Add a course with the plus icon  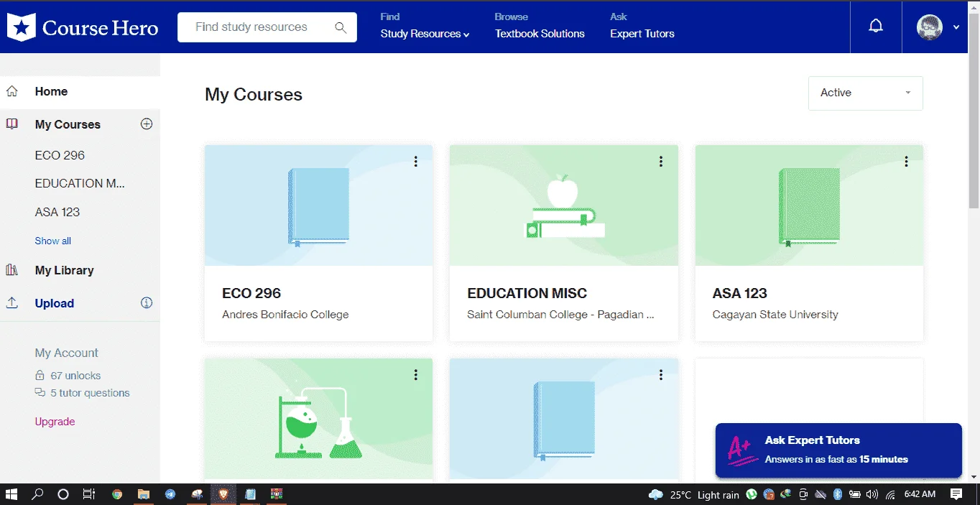click(x=147, y=124)
